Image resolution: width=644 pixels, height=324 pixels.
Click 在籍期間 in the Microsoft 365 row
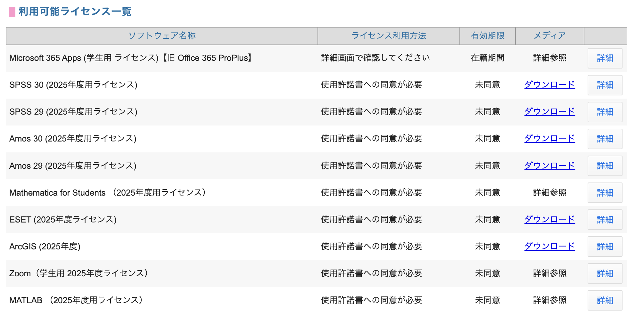(488, 58)
